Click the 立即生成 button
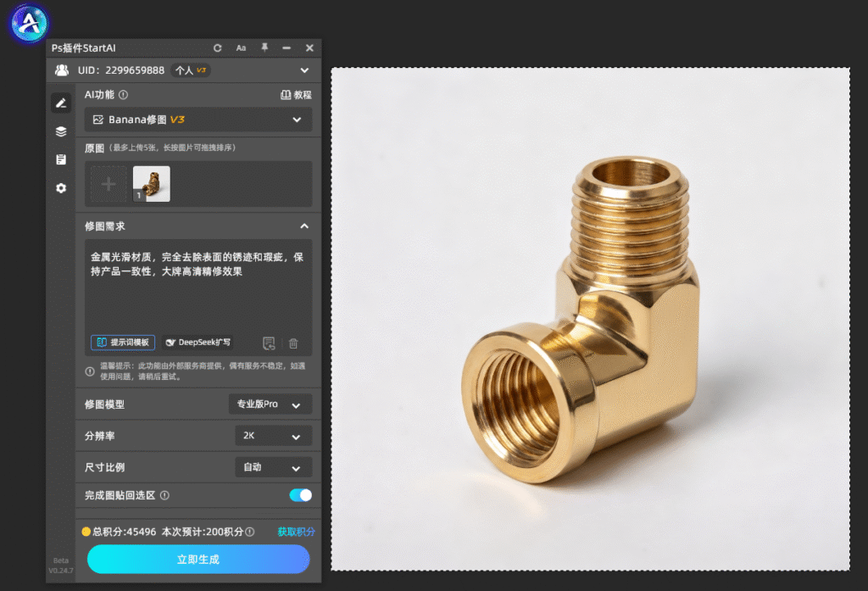The image size is (868, 591). coord(198,559)
